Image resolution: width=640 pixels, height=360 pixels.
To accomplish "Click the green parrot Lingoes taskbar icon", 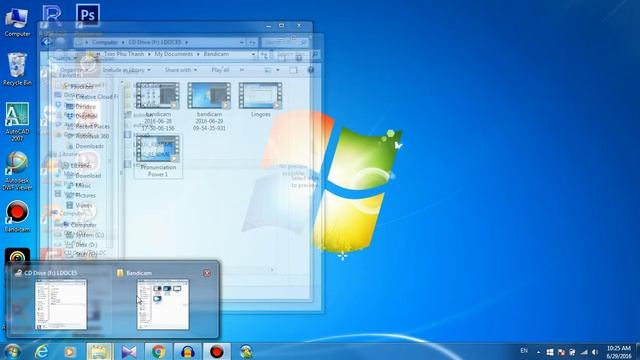I will point(246,351).
